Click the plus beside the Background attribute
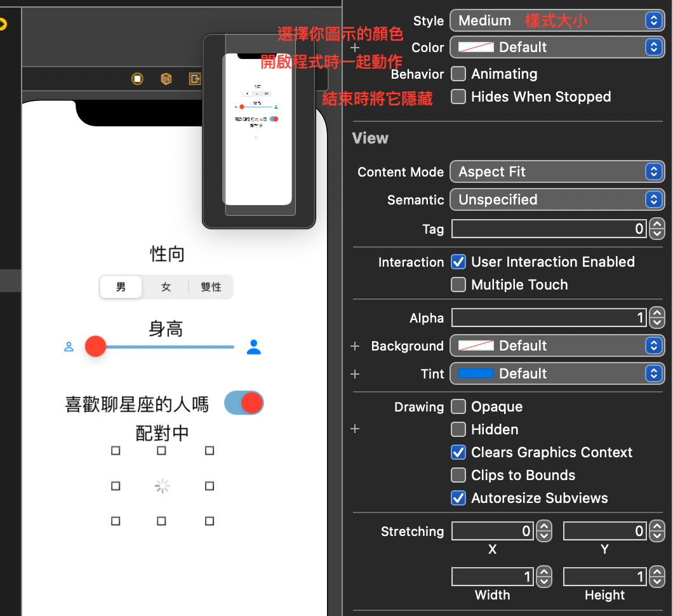673x616 pixels. pos(354,345)
